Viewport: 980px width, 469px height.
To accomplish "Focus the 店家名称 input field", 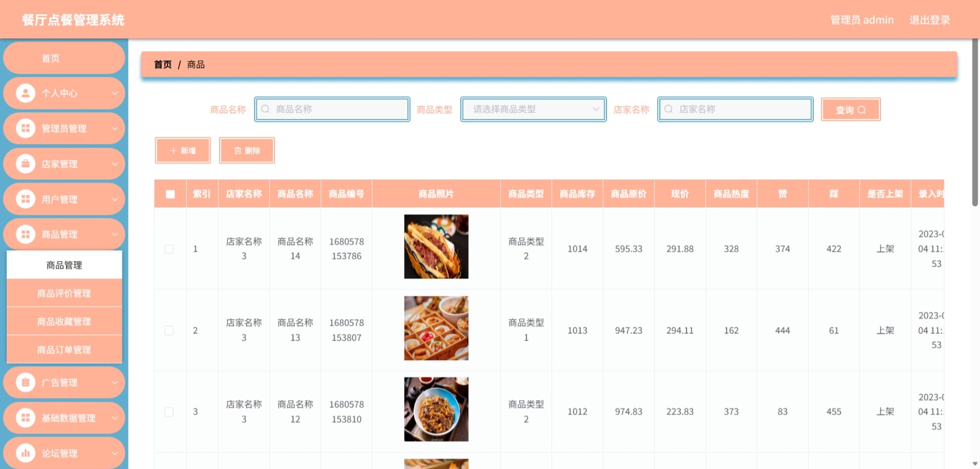I will coord(735,109).
